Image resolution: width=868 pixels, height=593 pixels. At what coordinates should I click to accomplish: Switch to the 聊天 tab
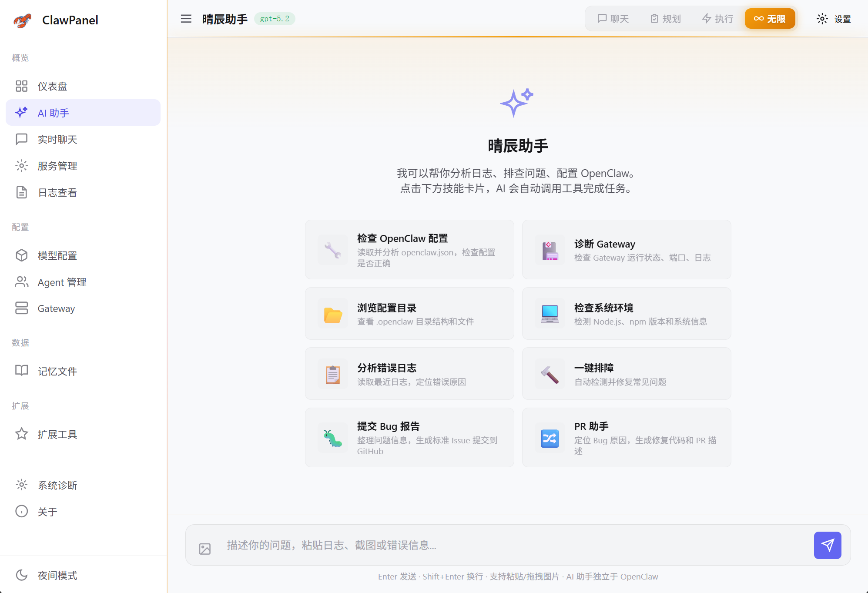tap(613, 19)
